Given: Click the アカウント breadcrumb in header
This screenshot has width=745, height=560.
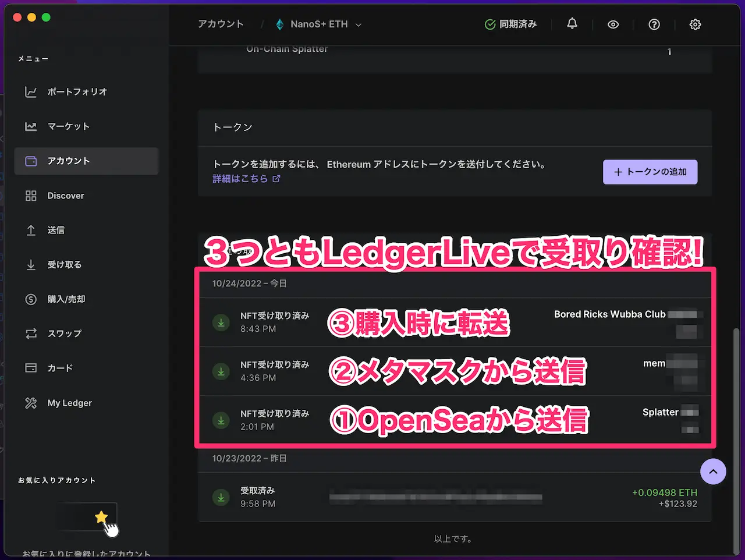Looking at the screenshot, I should pos(221,24).
